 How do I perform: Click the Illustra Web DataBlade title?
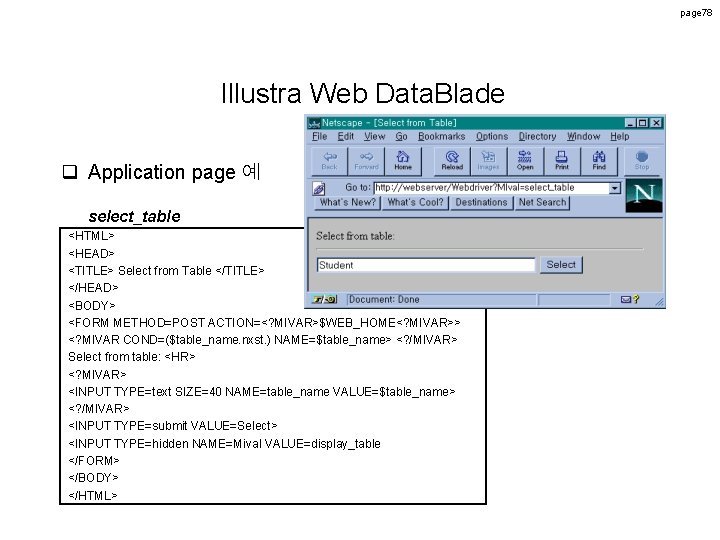[363, 93]
